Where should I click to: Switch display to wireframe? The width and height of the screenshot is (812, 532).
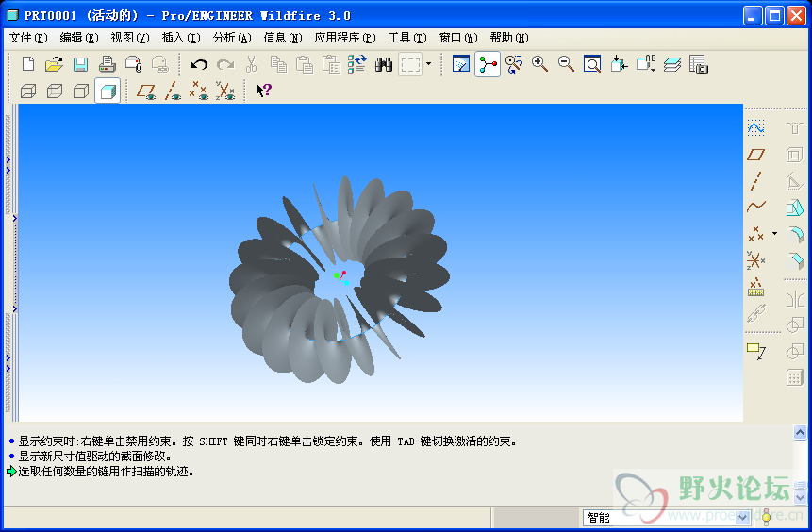(x=28, y=91)
